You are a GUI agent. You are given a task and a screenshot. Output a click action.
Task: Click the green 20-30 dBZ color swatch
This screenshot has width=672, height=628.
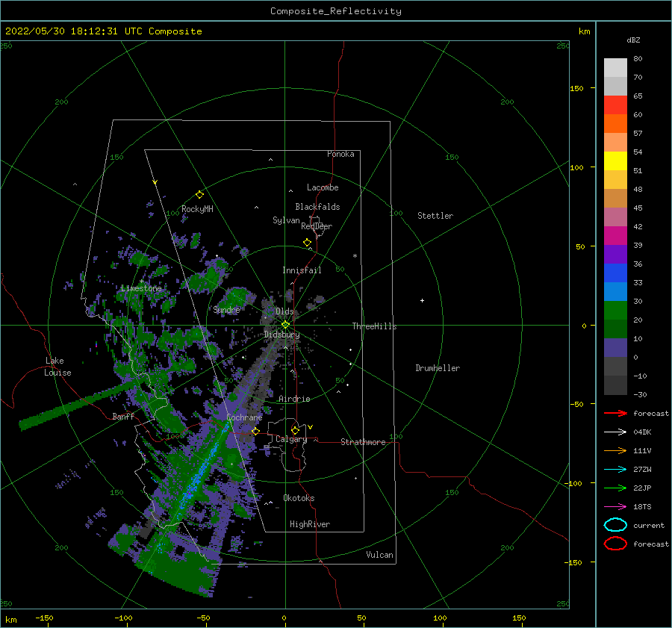tap(615, 310)
